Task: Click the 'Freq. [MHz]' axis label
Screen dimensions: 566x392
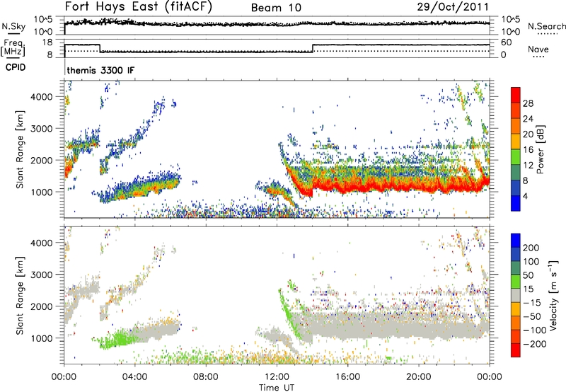Action: pyautogui.click(x=13, y=47)
